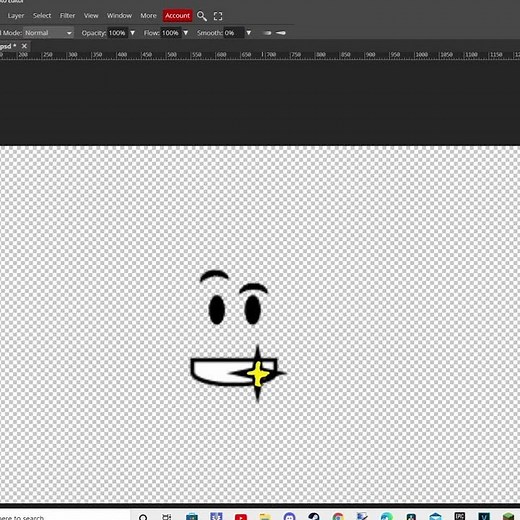Open the Layer menu

tap(16, 16)
